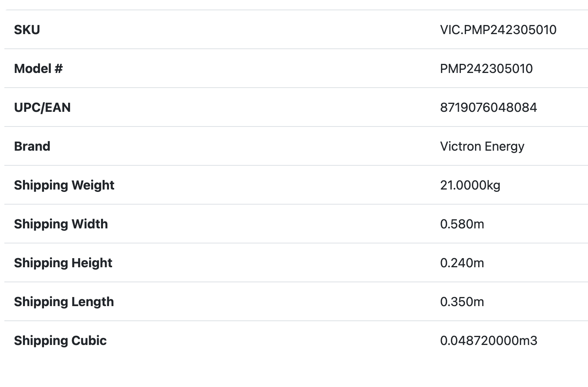
Task: Select the 8719076048084 barcode value
Action: [x=488, y=107]
